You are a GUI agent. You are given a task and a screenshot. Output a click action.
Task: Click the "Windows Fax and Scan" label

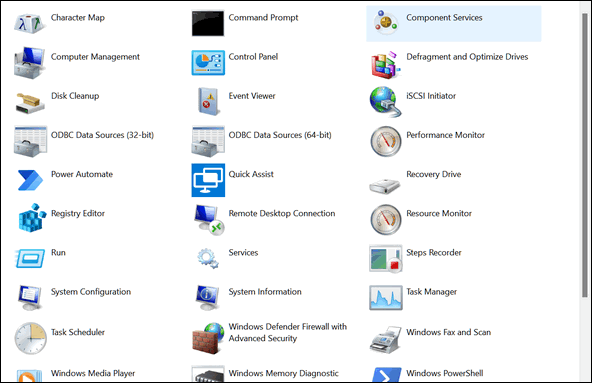click(448, 332)
